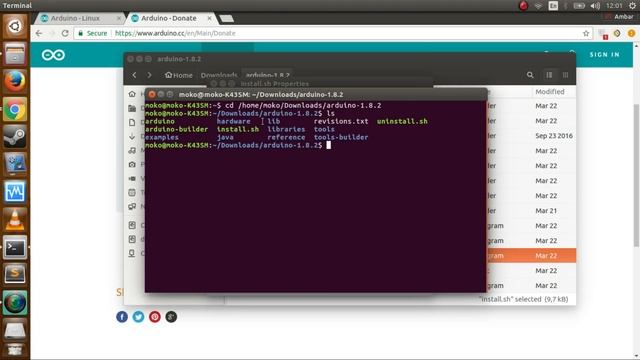The image size is (640, 360).
Task: Share on Facebook icon
Action: [122, 317]
